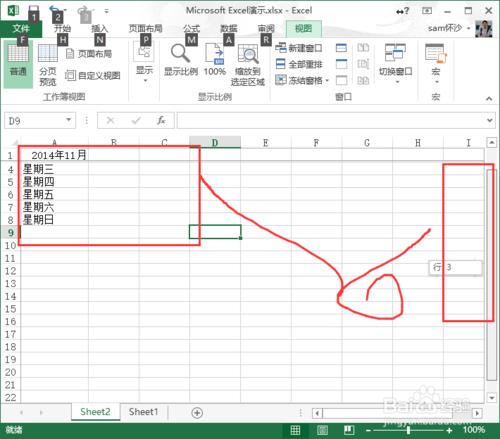
Task: Open Ribbon Display Options icon
Action: click(427, 11)
